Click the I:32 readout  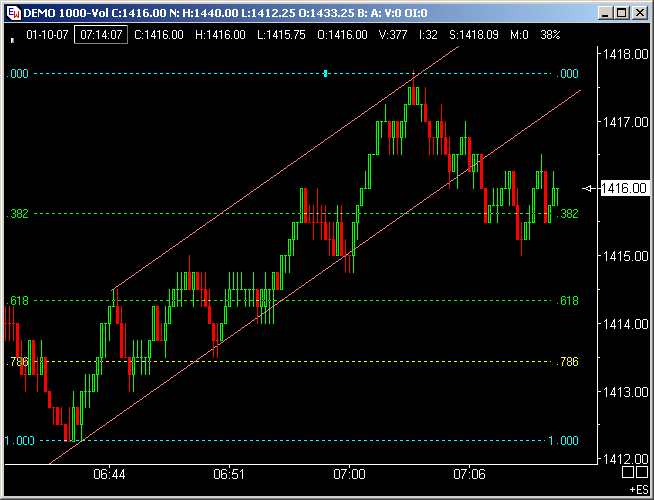click(x=428, y=35)
